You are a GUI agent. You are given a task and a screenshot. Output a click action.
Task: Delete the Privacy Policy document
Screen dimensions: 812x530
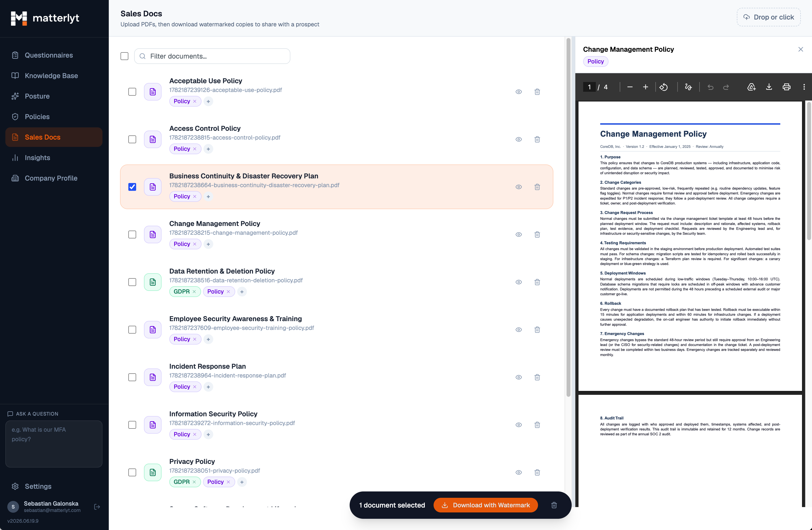pos(537,472)
